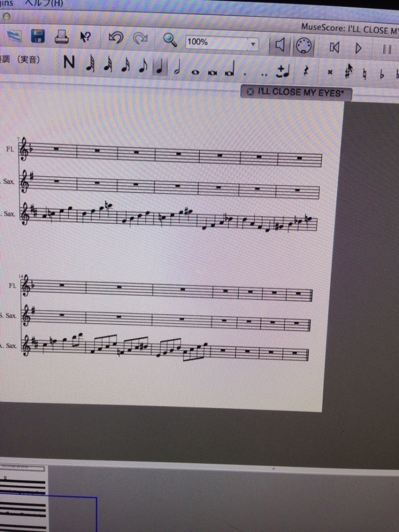Click the tie notes icon
Image resolution: width=399 pixels, height=532 pixels.
[x=282, y=71]
